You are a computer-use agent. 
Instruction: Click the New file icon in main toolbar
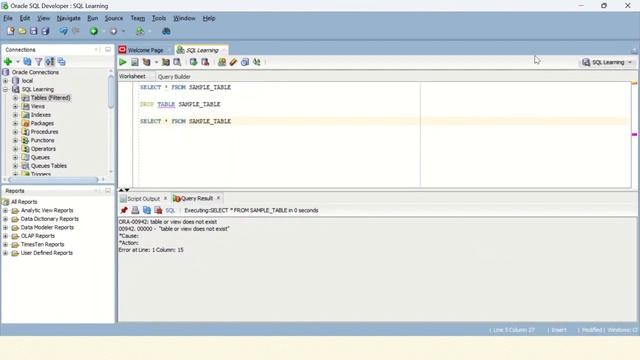tap(11, 31)
